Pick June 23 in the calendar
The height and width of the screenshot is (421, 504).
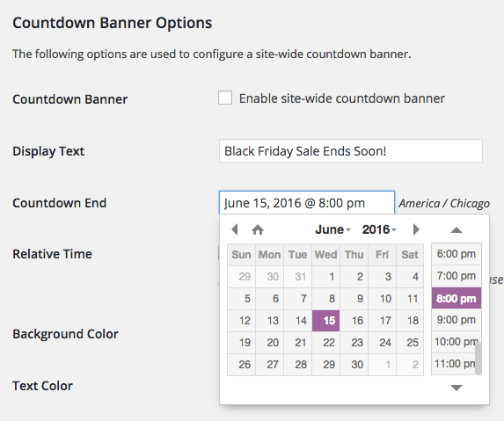pyautogui.click(x=354, y=343)
